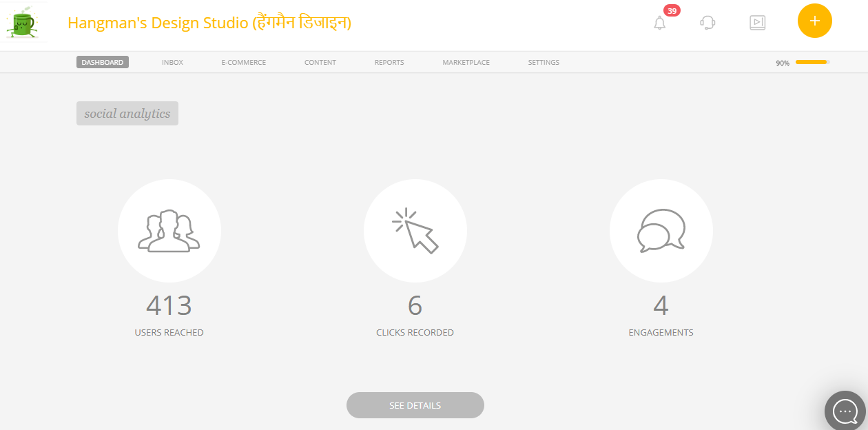This screenshot has height=430, width=868.
Task: Switch to the Content tab
Action: (x=320, y=62)
